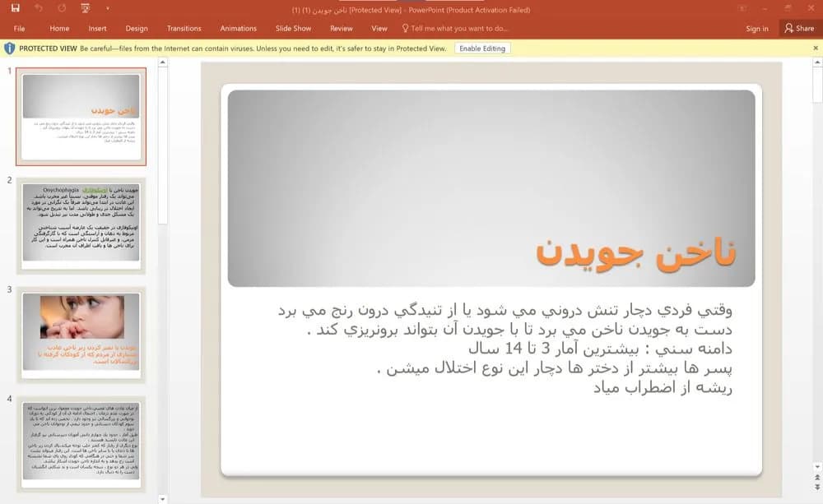Viewport: 823px width, 504px height.
Task: Click the Redo/Repeat icon
Action: click(x=62, y=8)
